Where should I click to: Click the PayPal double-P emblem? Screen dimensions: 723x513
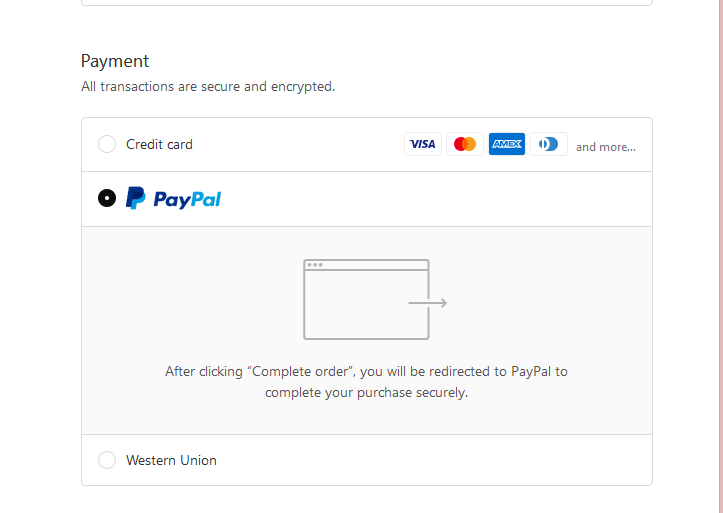pos(135,198)
